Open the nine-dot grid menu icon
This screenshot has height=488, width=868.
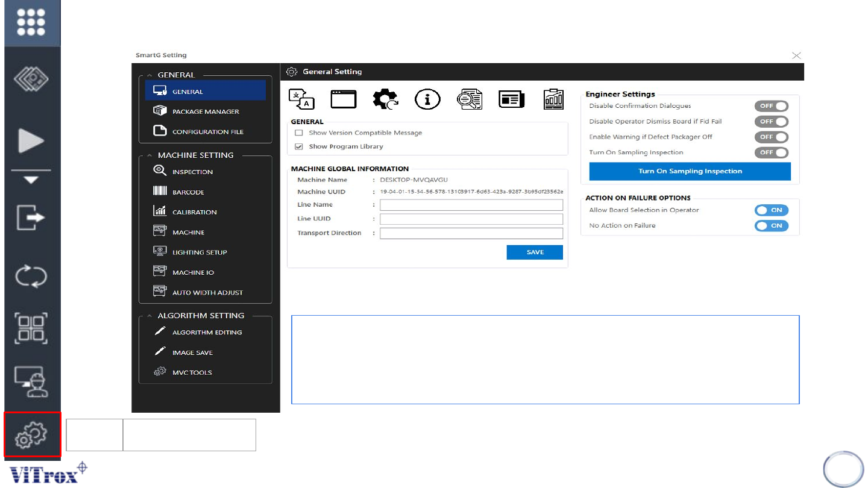[32, 23]
